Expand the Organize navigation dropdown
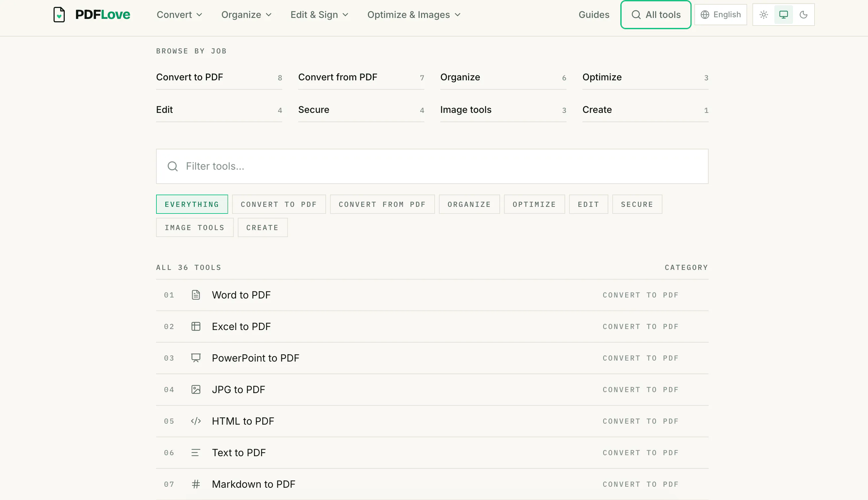The image size is (868, 500). [246, 15]
